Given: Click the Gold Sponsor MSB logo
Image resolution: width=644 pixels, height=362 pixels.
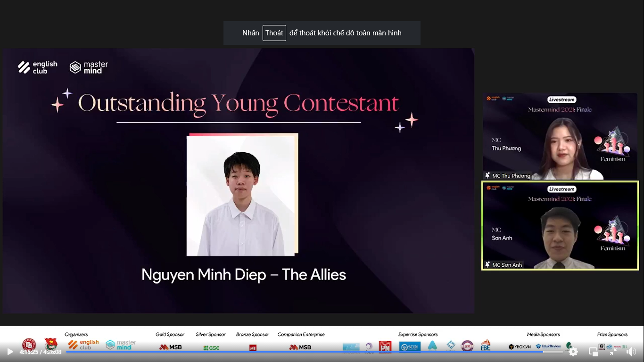Looking at the screenshot, I should coord(171,347).
